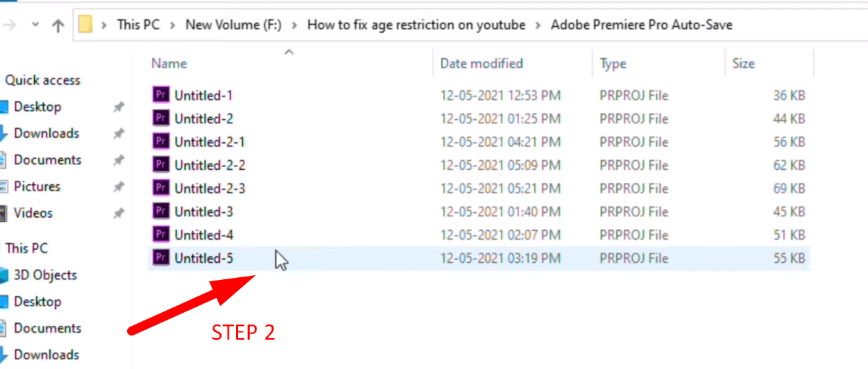Click the 55 KB size value
Image resolution: width=868 pixels, height=369 pixels.
(x=789, y=258)
